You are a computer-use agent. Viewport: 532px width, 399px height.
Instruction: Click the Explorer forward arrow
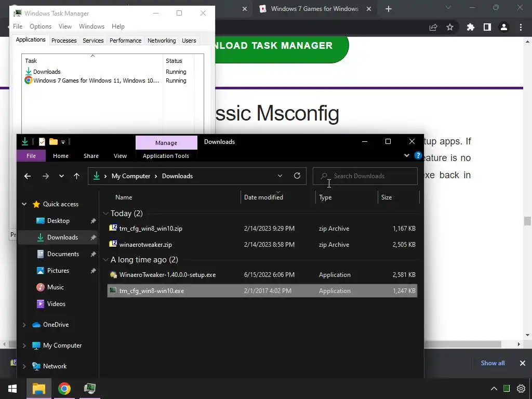[46, 176]
